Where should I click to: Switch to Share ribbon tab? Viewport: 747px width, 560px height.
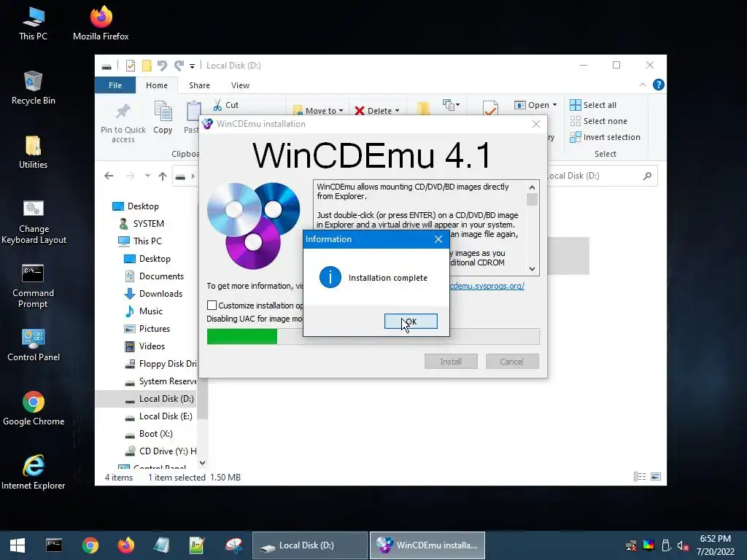199,85
